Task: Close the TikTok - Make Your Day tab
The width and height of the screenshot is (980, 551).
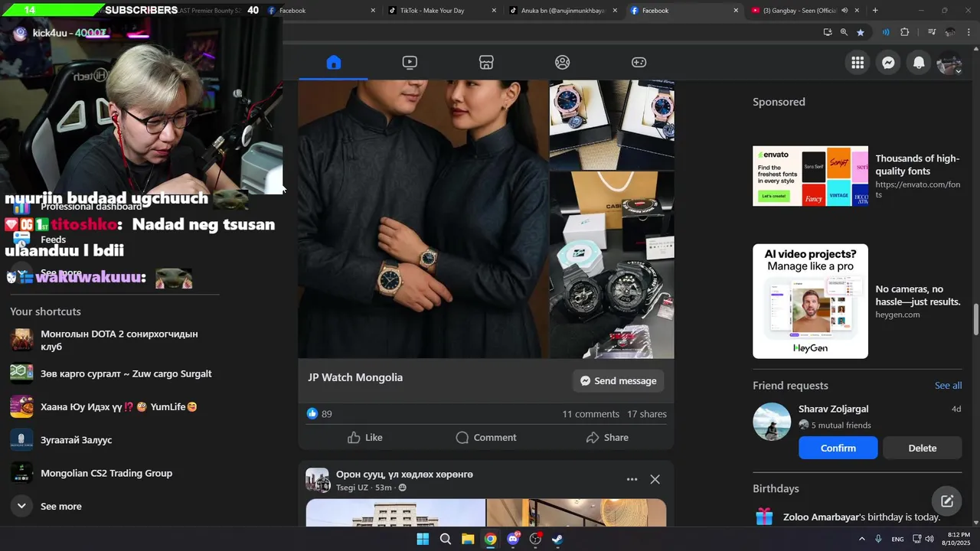Action: point(494,11)
